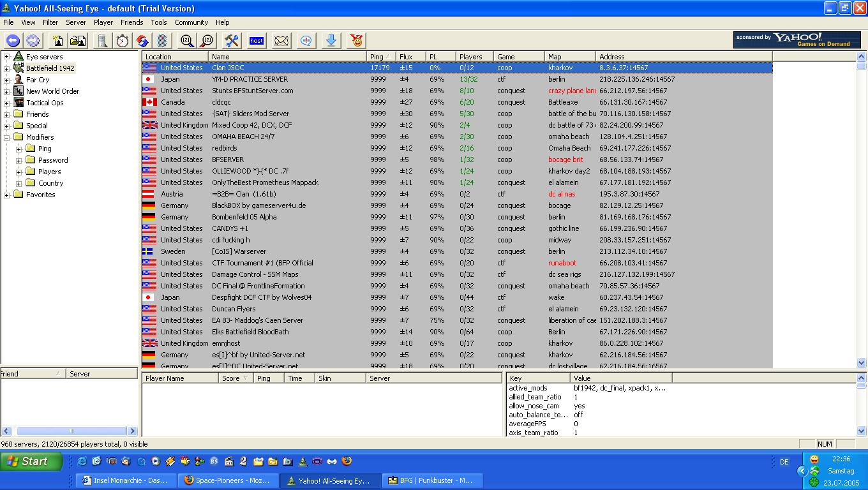Open the Filter menu
The width and height of the screenshot is (868, 490).
pyautogui.click(x=50, y=22)
